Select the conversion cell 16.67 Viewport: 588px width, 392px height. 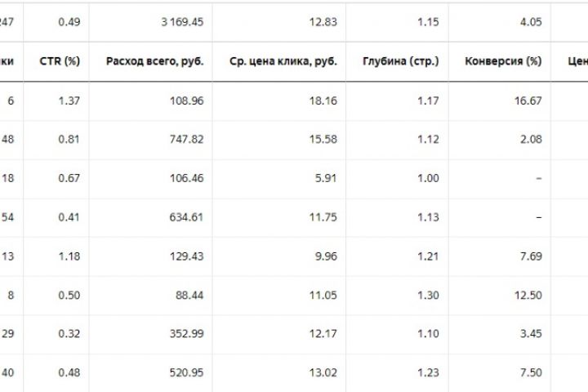click(528, 100)
